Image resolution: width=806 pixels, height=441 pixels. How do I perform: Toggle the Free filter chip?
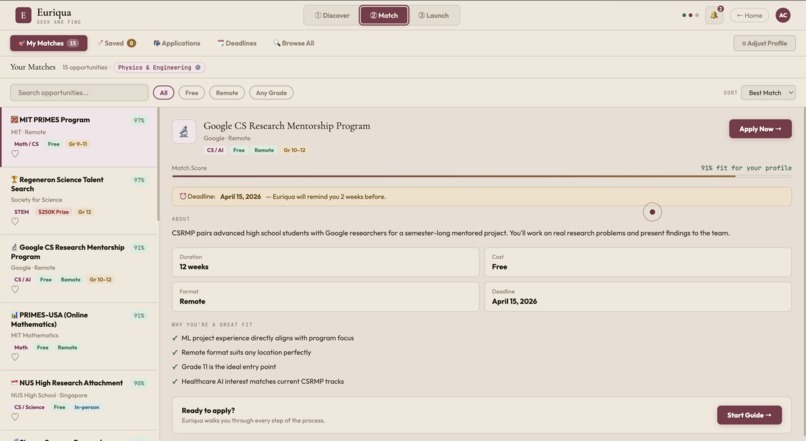192,93
